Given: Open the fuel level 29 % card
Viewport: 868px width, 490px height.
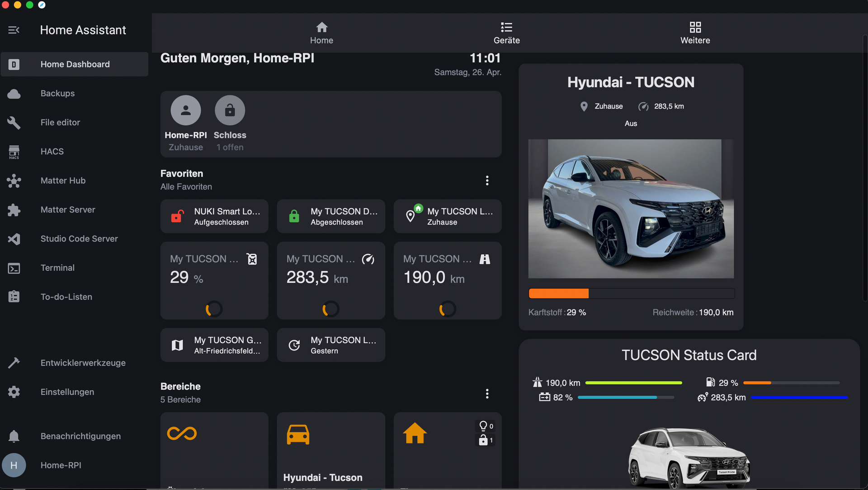Looking at the screenshot, I should tap(214, 281).
